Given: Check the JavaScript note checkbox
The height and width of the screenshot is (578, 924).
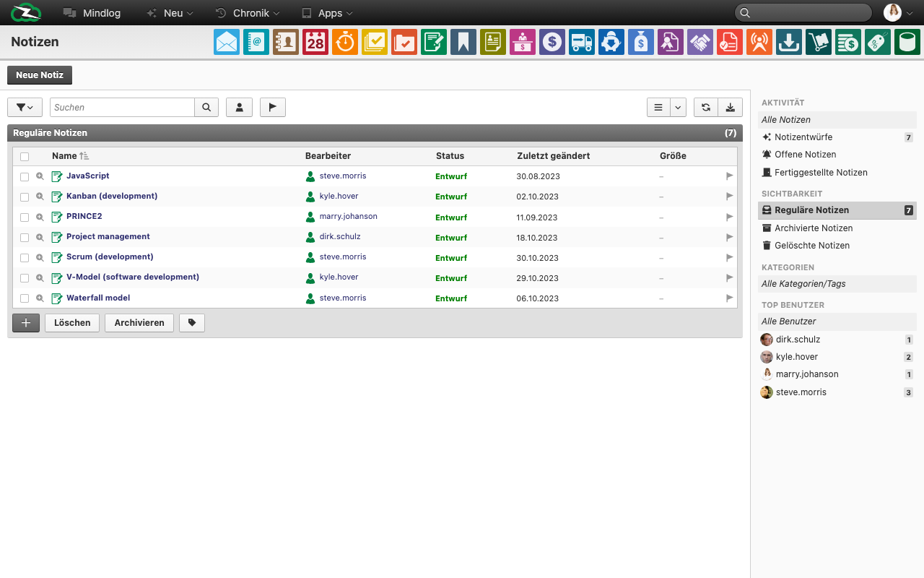Looking at the screenshot, I should 25,176.
